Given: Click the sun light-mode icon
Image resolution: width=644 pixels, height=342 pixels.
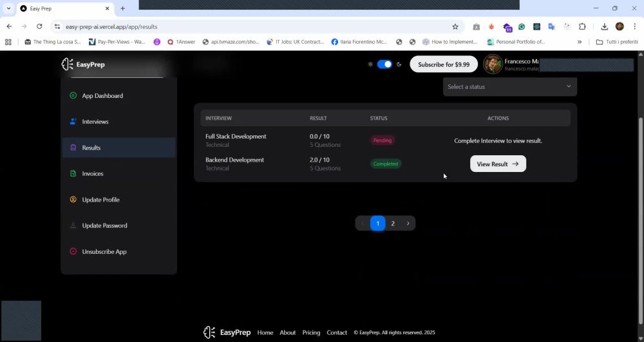Looking at the screenshot, I should tap(370, 64).
